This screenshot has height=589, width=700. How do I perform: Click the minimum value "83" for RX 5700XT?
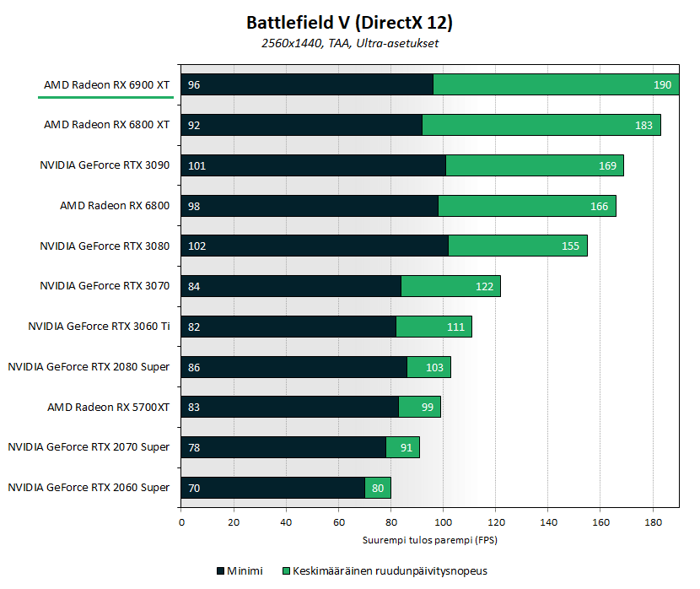[x=194, y=408]
